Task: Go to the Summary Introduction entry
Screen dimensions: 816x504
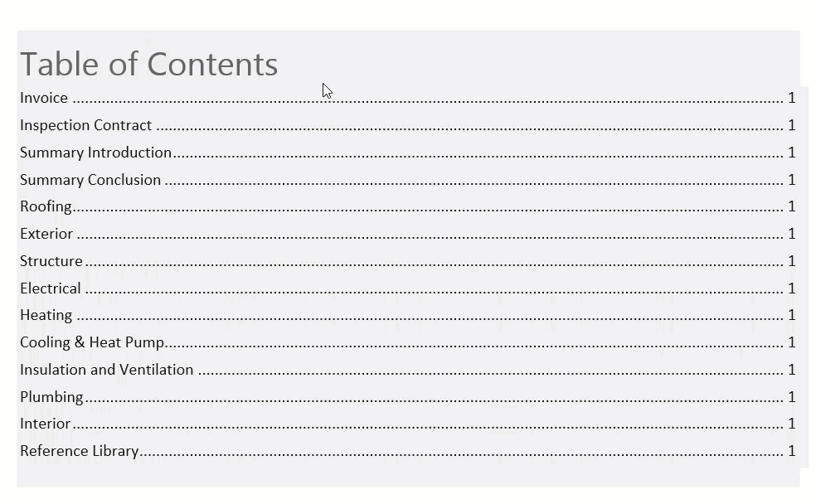Action: (x=95, y=153)
